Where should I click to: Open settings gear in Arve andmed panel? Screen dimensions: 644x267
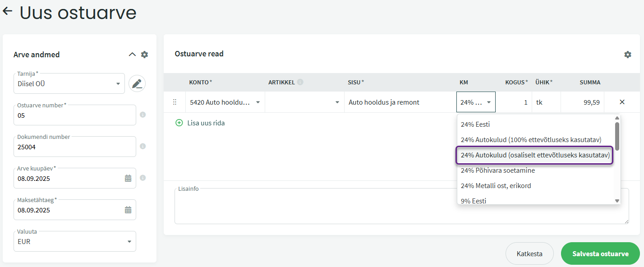tap(144, 55)
